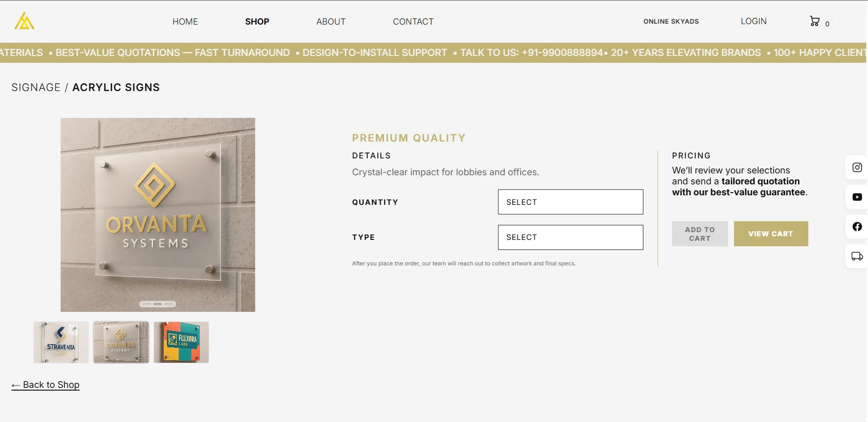Click the ONLINE SKYADS link
Image resolution: width=868 pixels, height=422 pixels.
[671, 21]
